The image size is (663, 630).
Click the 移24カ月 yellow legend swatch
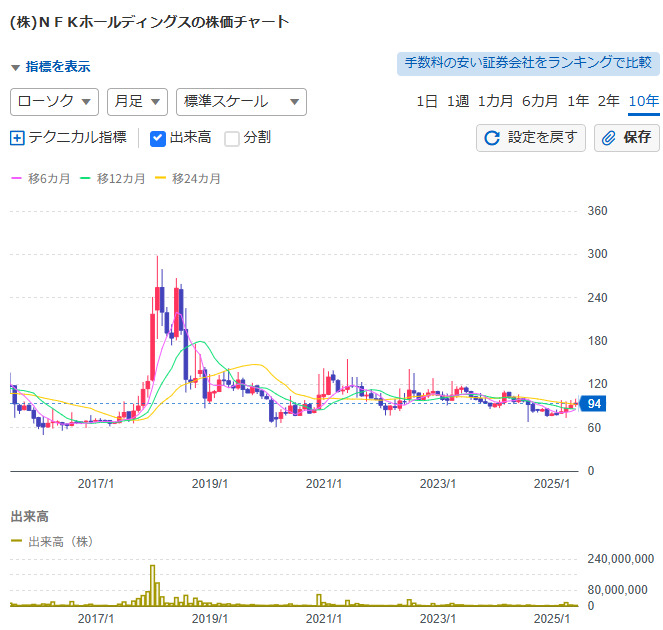click(x=160, y=178)
